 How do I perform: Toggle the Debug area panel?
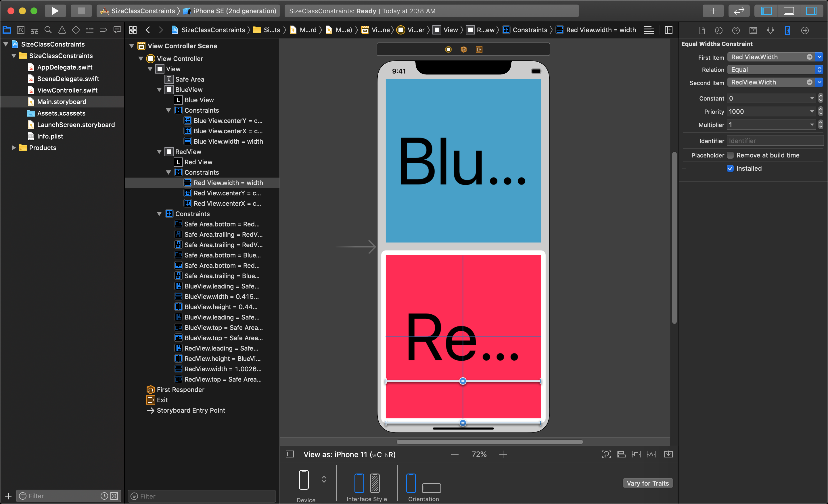point(789,11)
